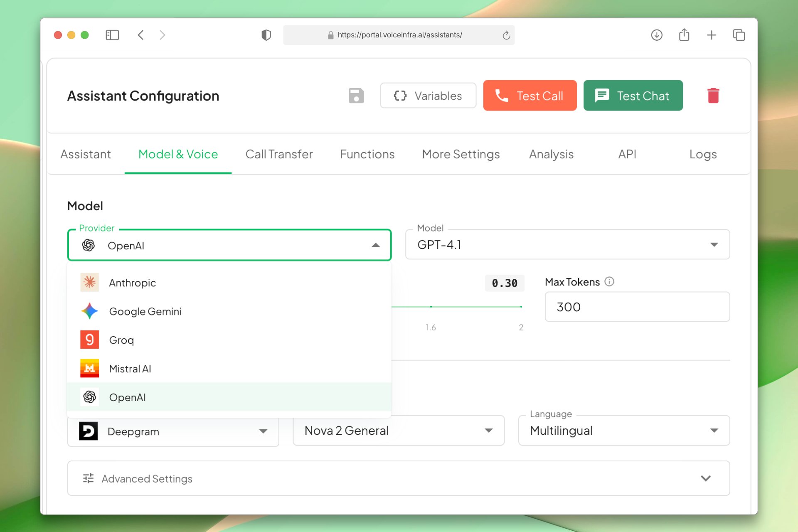
Task: Expand the Advanced Settings section
Action: click(x=399, y=478)
